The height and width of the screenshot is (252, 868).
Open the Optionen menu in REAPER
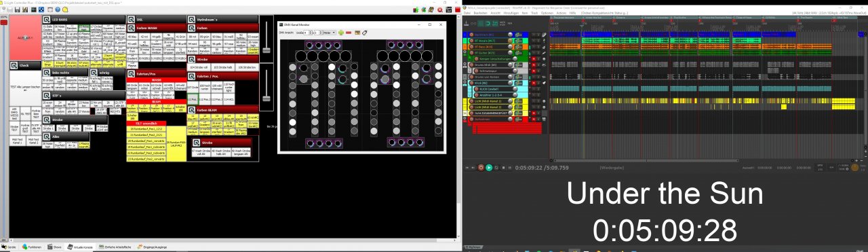pos(547,13)
